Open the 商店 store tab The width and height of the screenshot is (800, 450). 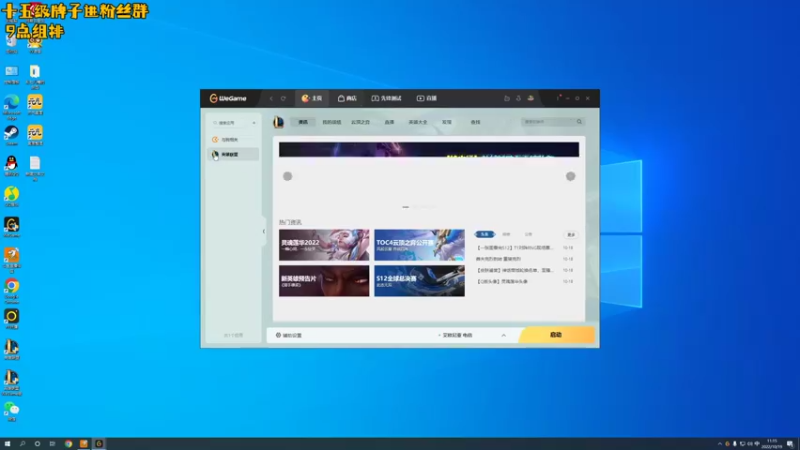(347, 98)
